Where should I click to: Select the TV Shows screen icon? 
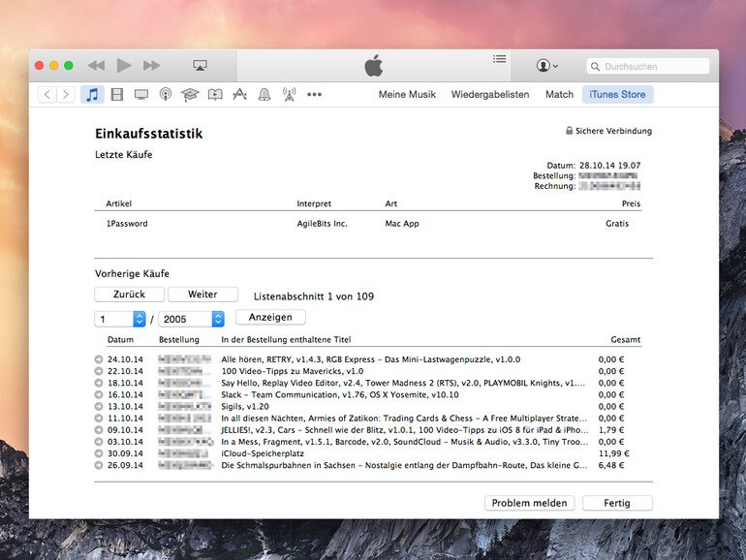pyautogui.click(x=141, y=95)
